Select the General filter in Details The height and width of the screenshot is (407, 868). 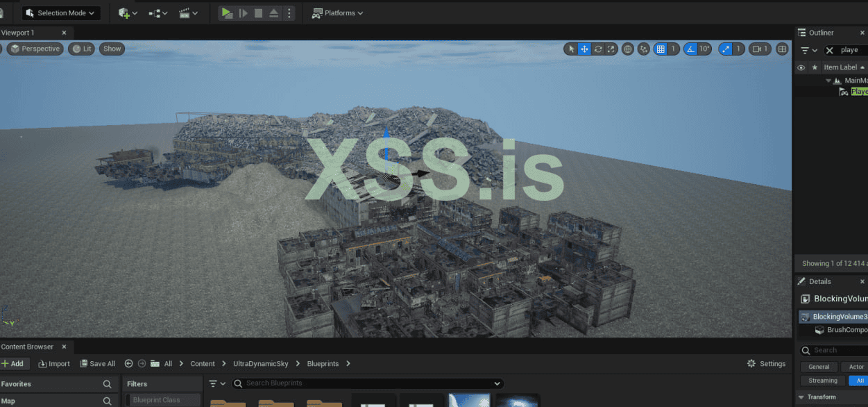pos(819,367)
